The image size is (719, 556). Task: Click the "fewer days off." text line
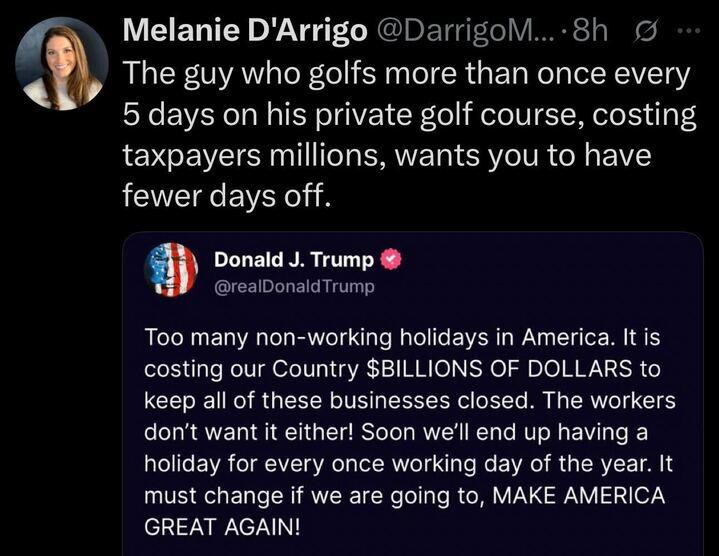pyautogui.click(x=225, y=195)
